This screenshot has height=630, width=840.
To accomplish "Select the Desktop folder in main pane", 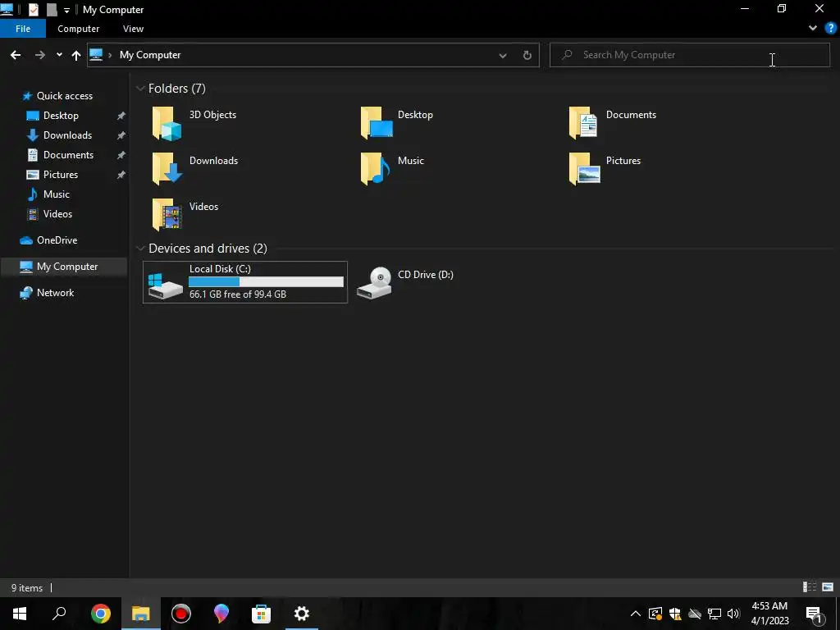I will 397,123.
